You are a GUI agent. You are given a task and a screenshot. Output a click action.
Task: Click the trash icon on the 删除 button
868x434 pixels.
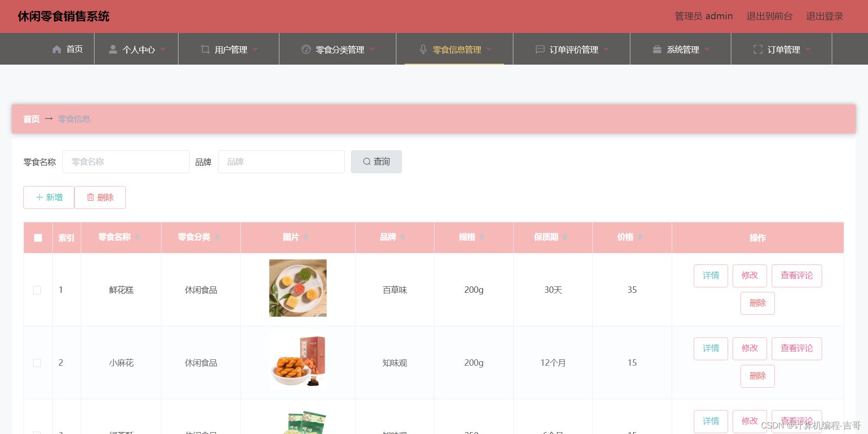(x=90, y=197)
